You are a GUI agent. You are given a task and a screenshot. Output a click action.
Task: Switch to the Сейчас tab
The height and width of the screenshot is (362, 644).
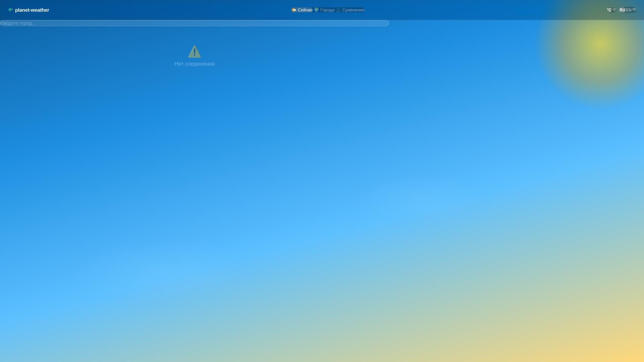pos(302,10)
